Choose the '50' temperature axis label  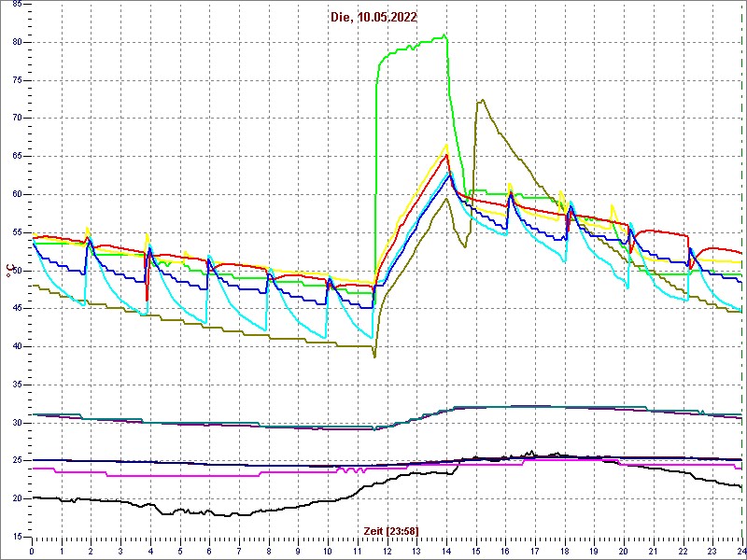[x=16, y=271]
